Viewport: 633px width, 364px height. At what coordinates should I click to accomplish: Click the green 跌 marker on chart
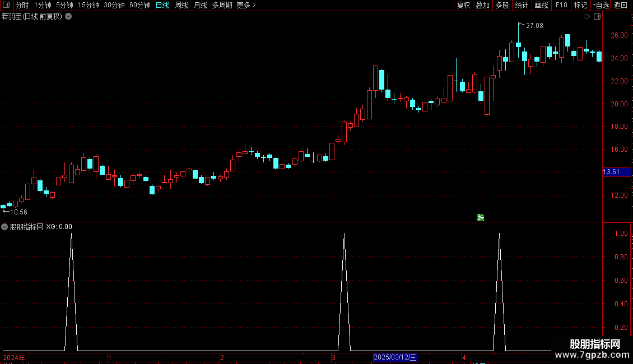click(481, 217)
